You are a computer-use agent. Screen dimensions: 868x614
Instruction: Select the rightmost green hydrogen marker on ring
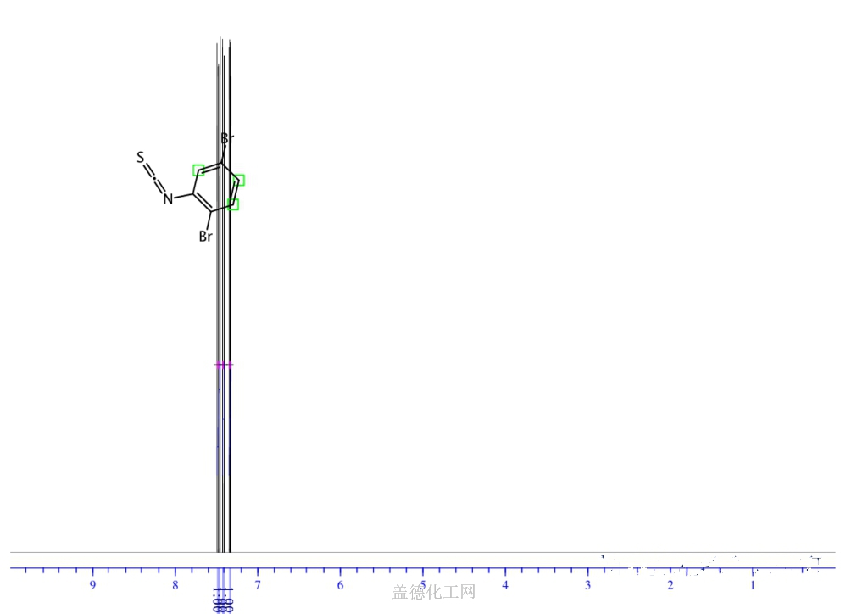(x=239, y=180)
